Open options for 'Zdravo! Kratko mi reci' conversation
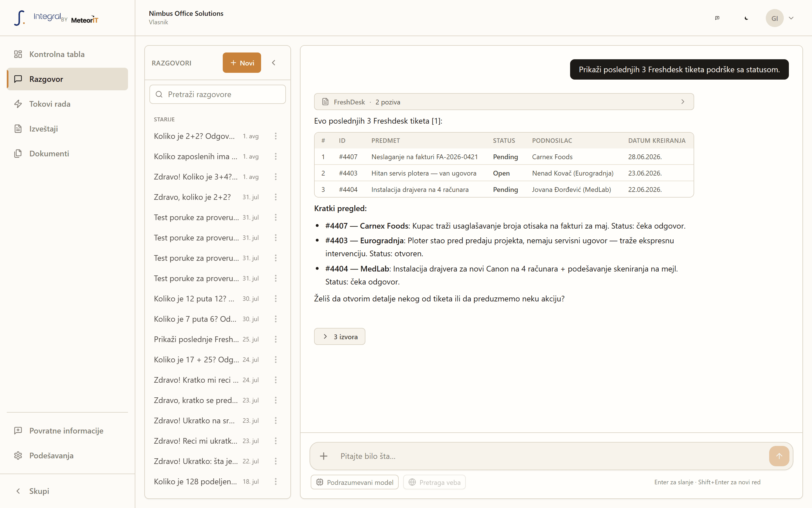Screen dimensions: 812x508 [x=275, y=380]
